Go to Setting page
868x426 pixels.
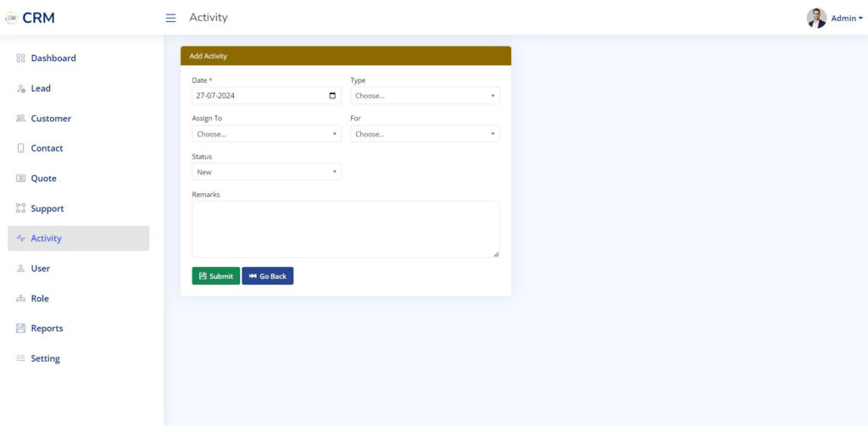pos(79,358)
